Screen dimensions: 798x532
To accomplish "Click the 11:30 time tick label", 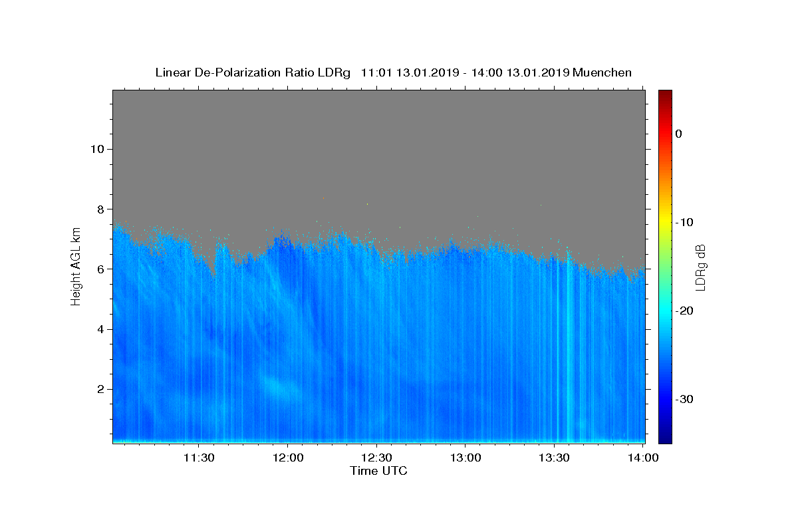I will 199,458.
